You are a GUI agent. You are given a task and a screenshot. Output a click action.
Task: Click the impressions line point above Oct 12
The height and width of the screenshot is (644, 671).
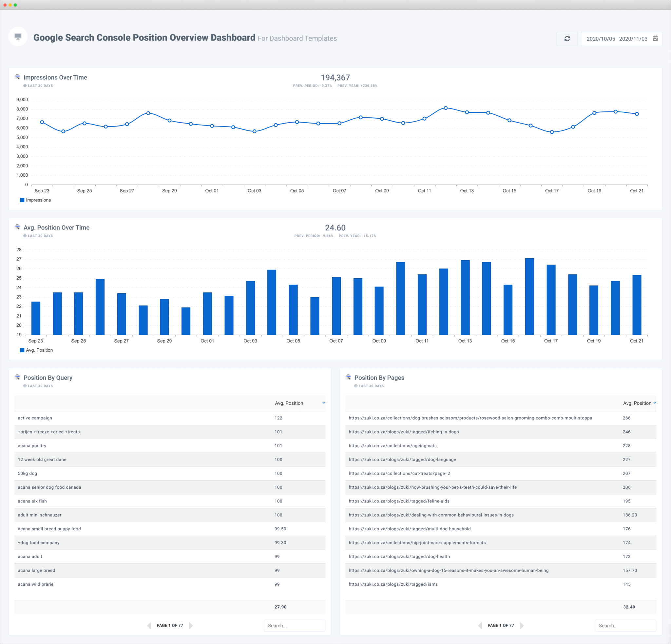[446, 108]
